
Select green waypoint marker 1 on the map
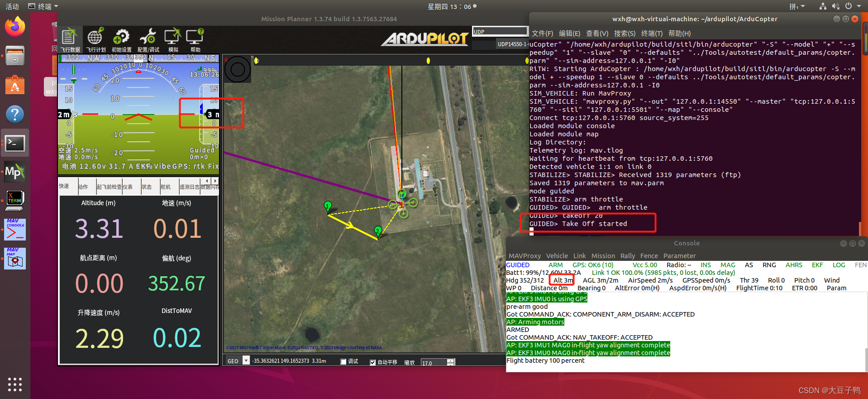pyautogui.click(x=328, y=207)
